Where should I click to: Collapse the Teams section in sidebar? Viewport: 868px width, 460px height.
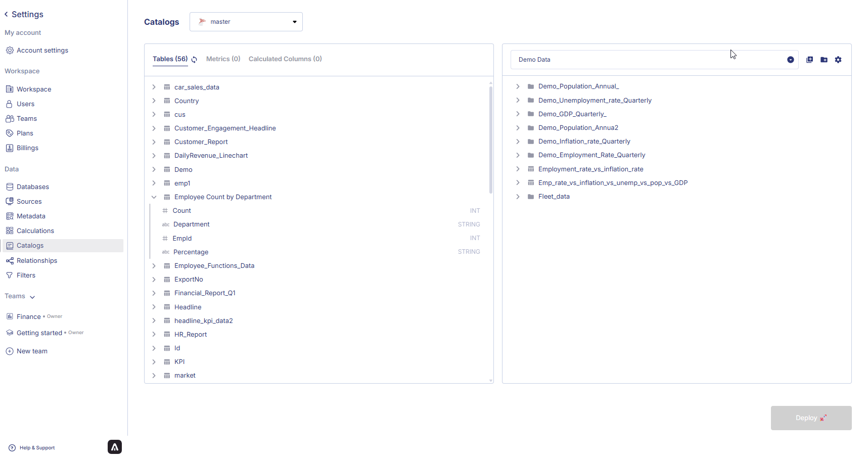tap(32, 297)
